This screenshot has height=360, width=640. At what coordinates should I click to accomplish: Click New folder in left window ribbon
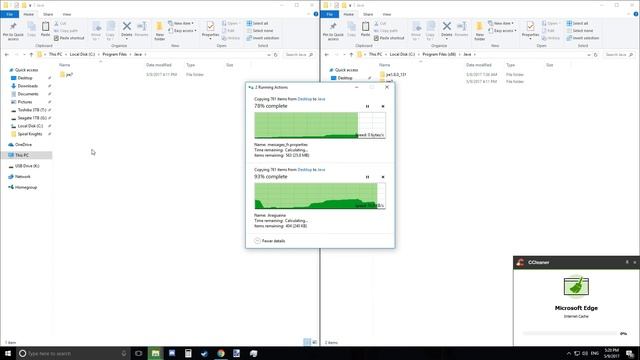[160, 31]
